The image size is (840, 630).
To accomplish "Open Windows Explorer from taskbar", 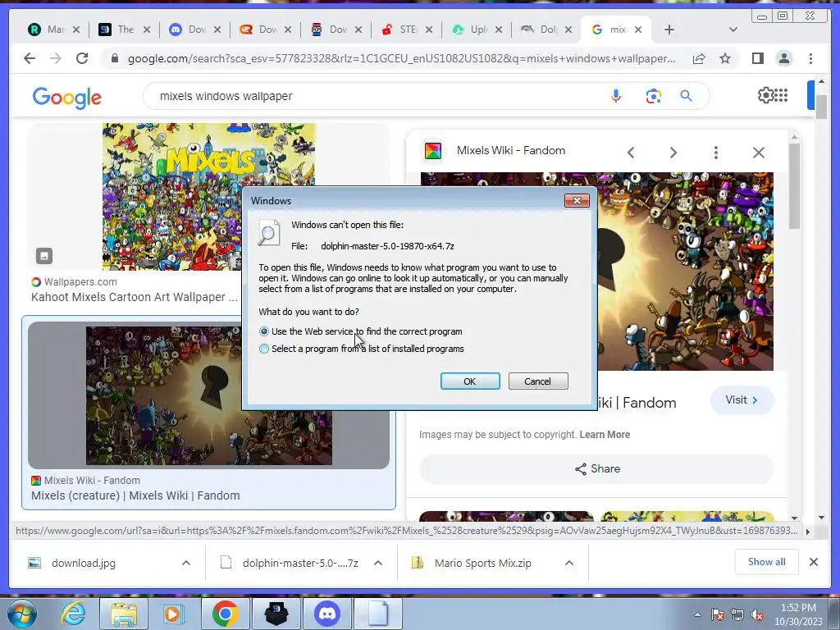I will (x=123, y=614).
